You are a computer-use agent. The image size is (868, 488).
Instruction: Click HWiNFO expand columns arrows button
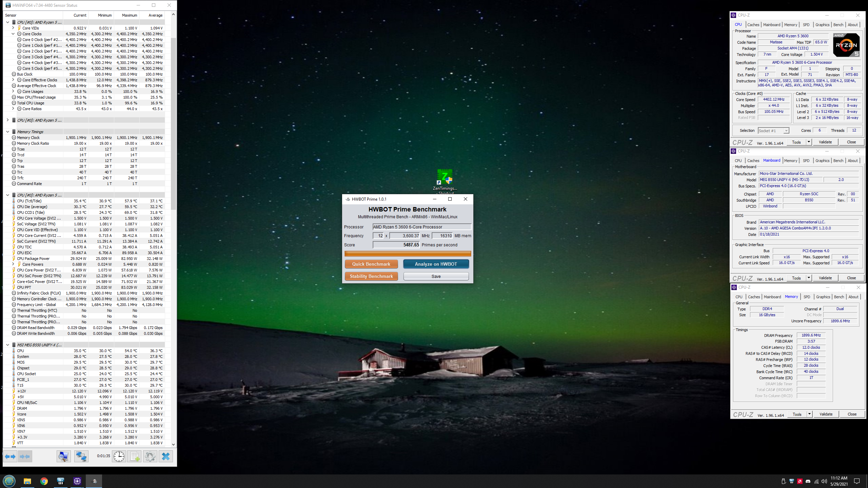[10, 456]
